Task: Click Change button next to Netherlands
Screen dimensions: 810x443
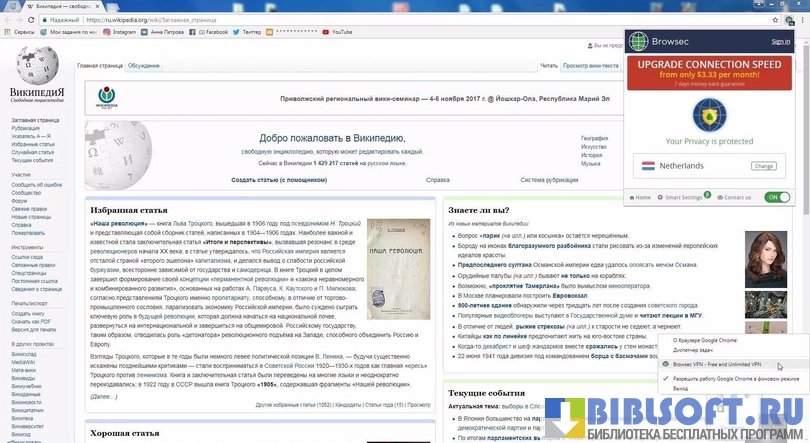Action: point(764,166)
